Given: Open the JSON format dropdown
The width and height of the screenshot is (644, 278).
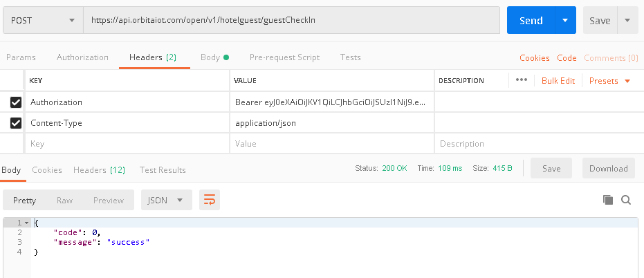Looking at the screenshot, I should pos(166,201).
